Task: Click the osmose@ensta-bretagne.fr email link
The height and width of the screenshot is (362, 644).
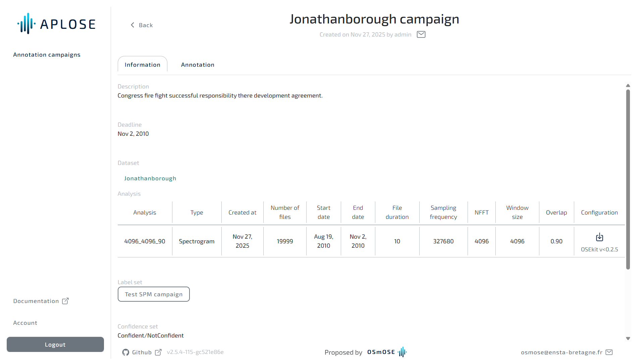Action: (561, 352)
